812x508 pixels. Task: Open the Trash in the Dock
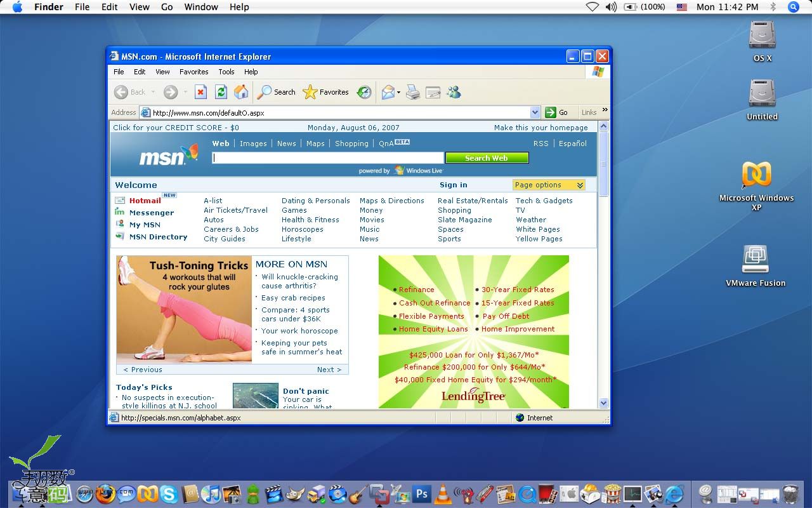point(790,493)
